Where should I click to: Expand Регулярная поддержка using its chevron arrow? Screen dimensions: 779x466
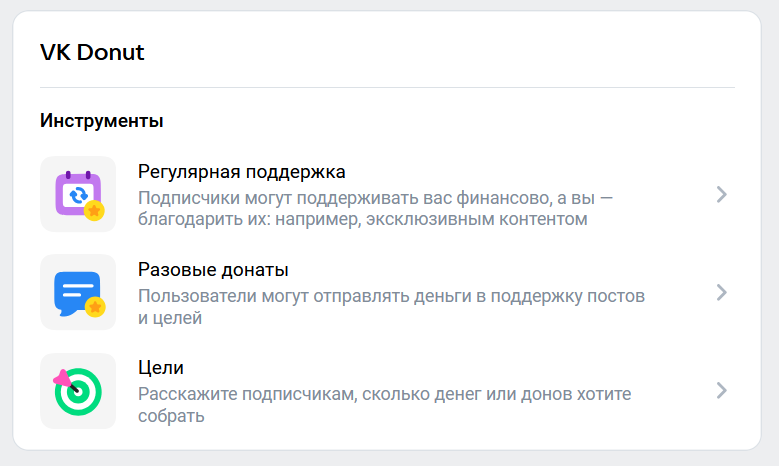tap(721, 194)
